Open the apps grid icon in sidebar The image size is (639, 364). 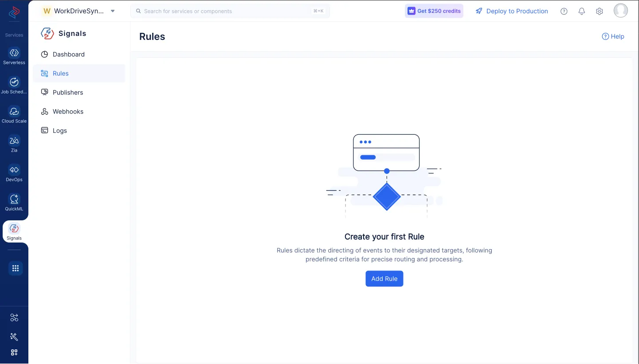tap(15, 268)
